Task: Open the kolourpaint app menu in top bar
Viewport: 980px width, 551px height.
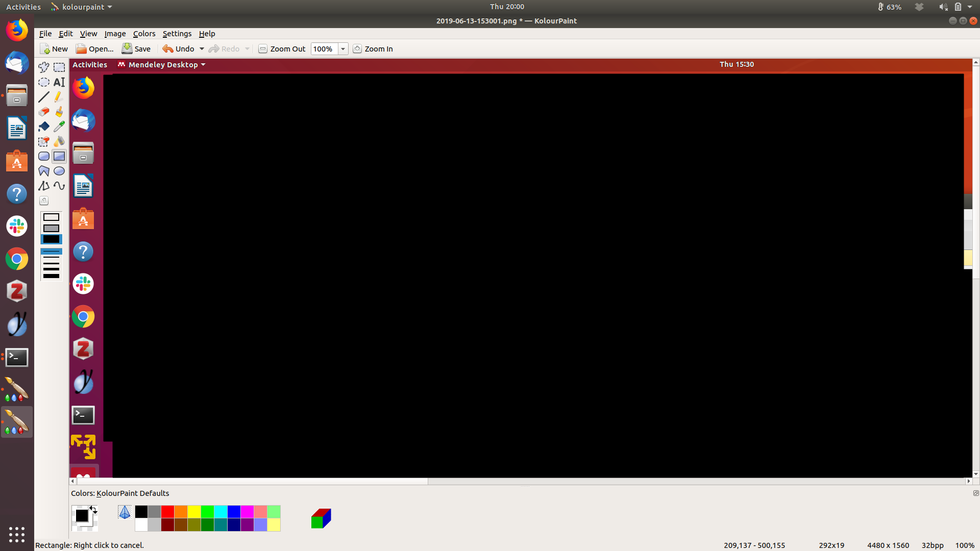Action: coord(82,7)
